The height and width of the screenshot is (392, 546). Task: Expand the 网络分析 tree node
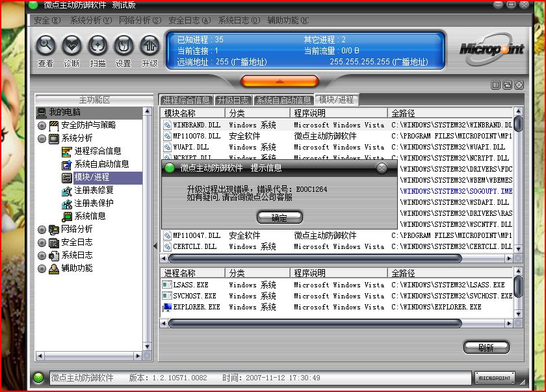(x=42, y=229)
